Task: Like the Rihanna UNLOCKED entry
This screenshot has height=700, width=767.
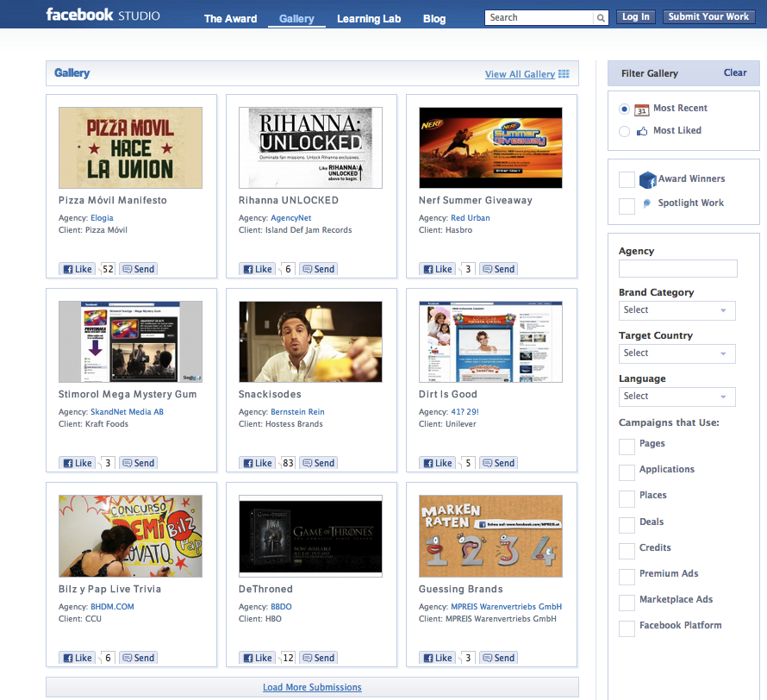Action: [x=258, y=269]
